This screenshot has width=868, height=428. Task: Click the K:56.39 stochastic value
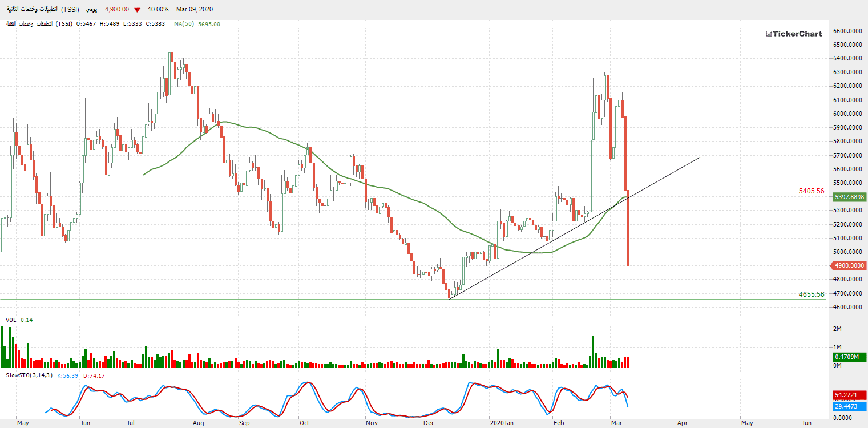pyautogui.click(x=68, y=375)
